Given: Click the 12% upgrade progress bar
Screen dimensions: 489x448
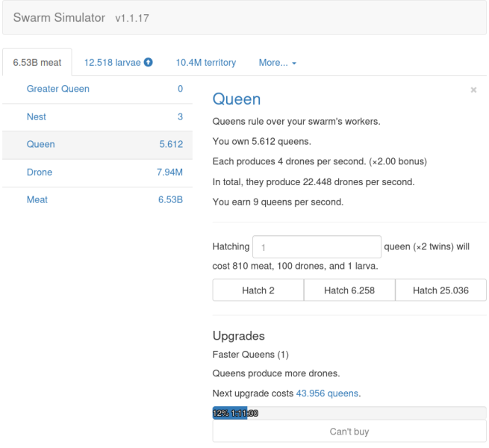Looking at the screenshot, I should 349,413.
